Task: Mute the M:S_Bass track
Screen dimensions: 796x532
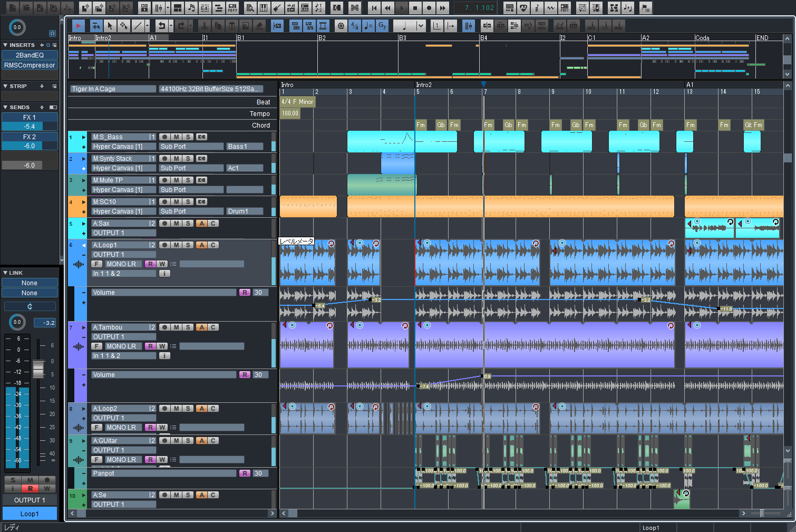Action: pyautogui.click(x=176, y=137)
